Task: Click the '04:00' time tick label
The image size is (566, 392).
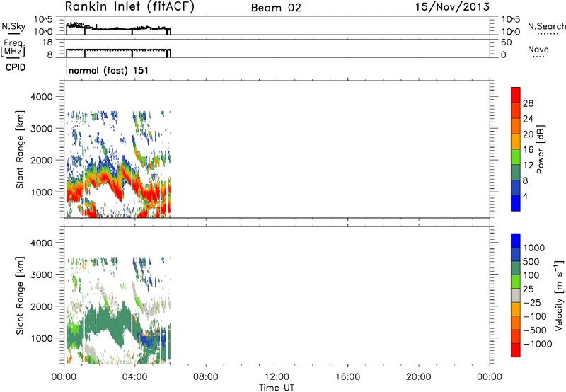Action: [134, 377]
